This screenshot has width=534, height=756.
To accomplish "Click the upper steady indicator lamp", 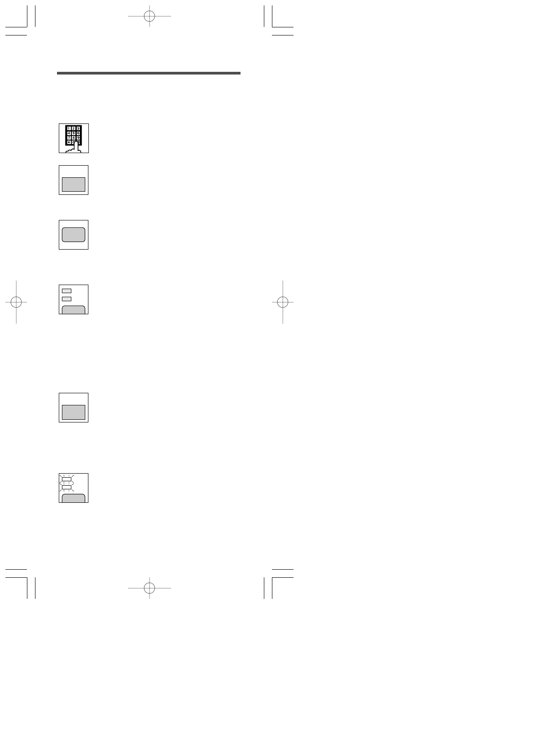I will [x=66, y=291].
